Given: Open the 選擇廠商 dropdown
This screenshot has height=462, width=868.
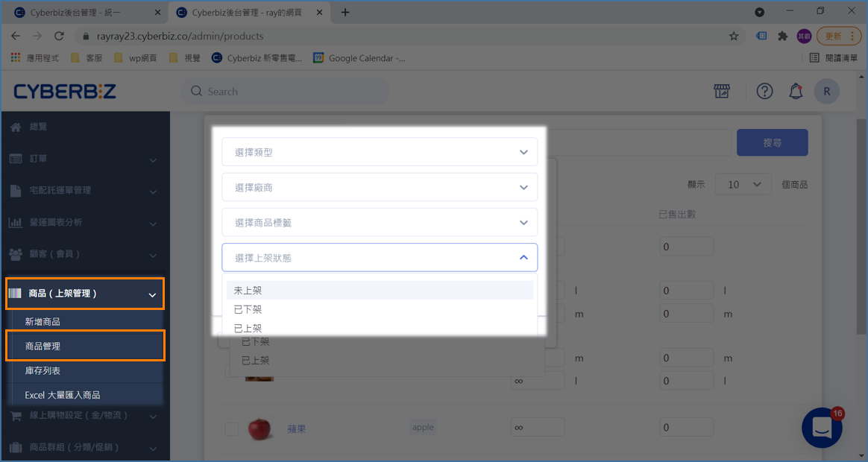Looking at the screenshot, I should (x=379, y=187).
